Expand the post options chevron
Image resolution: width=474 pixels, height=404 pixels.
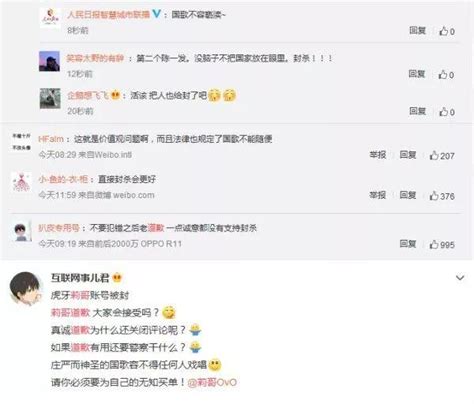(x=460, y=278)
